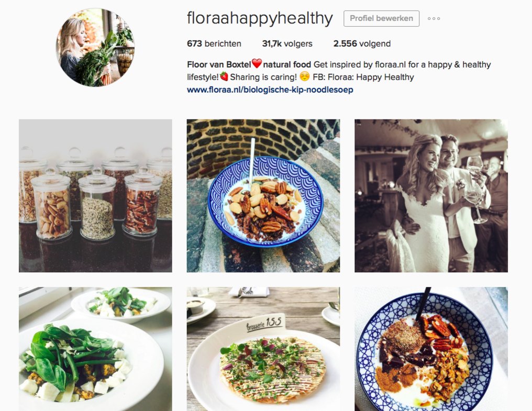Open the floraa.nl kip-noodlesoep link

tap(270, 90)
